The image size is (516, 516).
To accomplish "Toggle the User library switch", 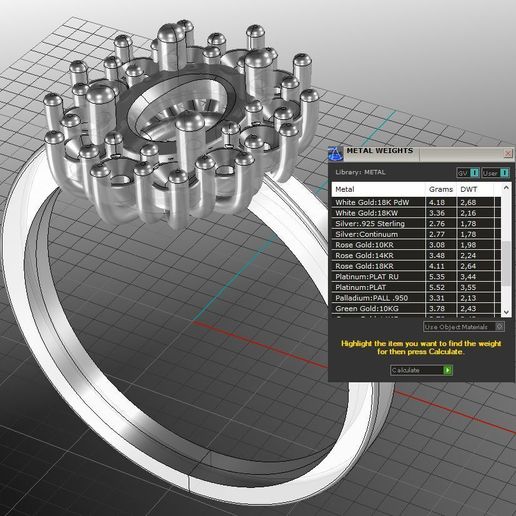I will click(495, 173).
